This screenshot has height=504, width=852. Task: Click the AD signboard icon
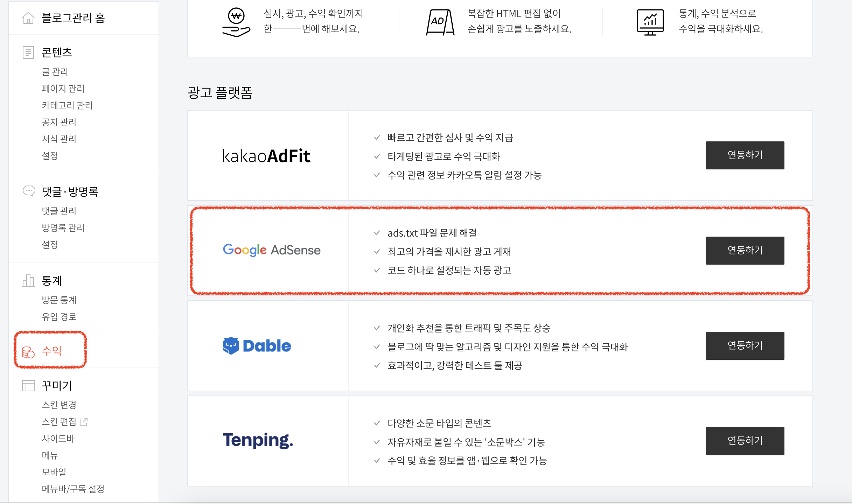440,22
